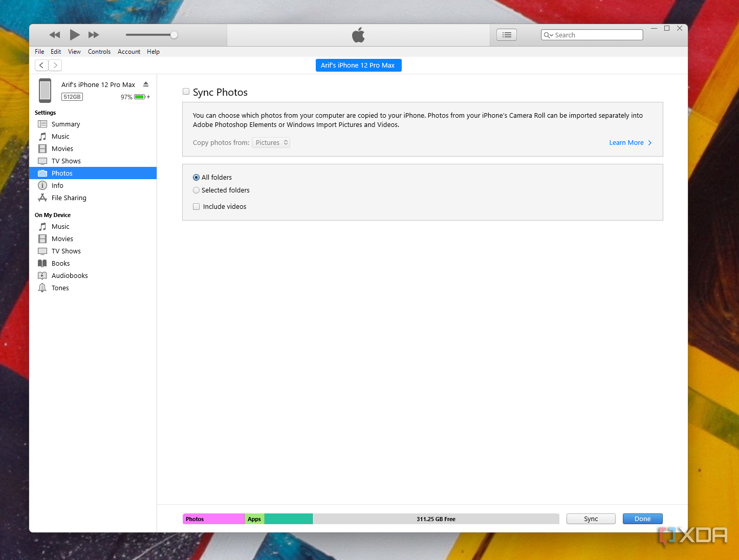Tick the Include videos checkbox
This screenshot has height=560, width=739.
pos(196,207)
